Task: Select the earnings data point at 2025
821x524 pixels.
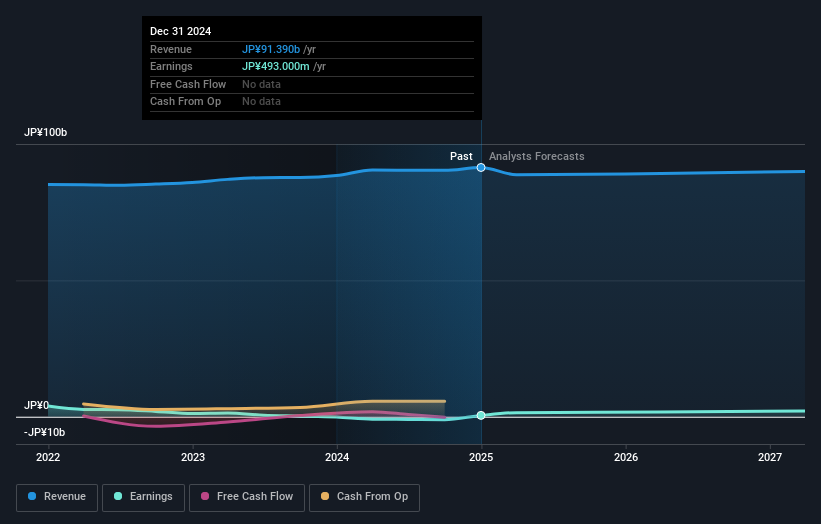Action: [x=481, y=415]
